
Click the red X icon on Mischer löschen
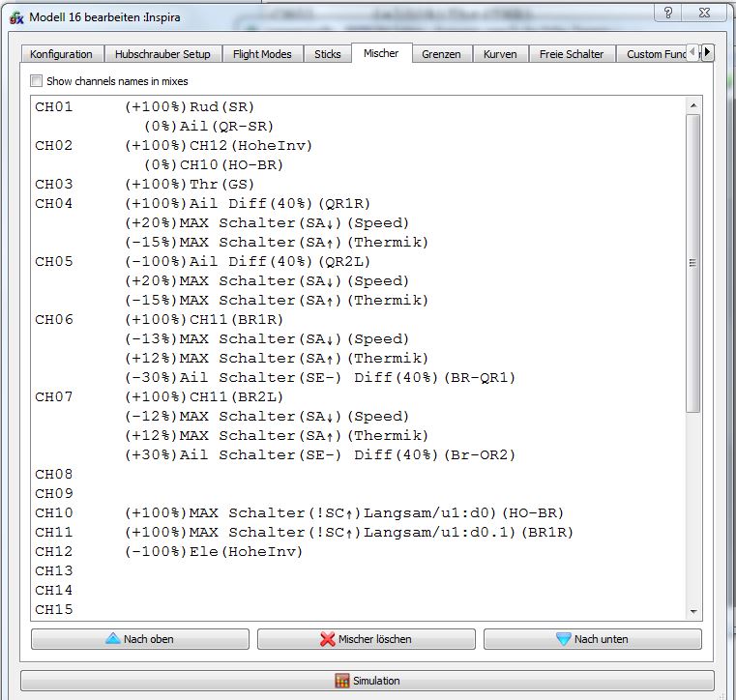pos(328,639)
